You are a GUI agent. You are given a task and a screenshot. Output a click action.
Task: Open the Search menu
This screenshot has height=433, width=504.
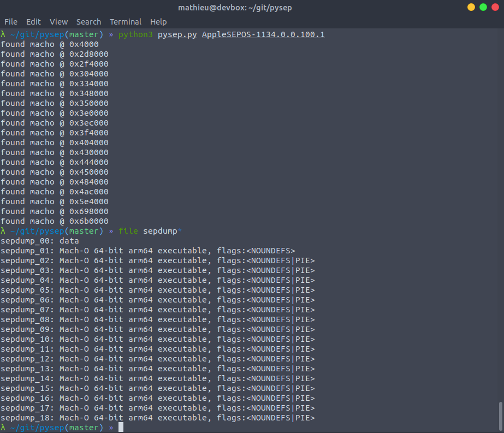pos(88,22)
